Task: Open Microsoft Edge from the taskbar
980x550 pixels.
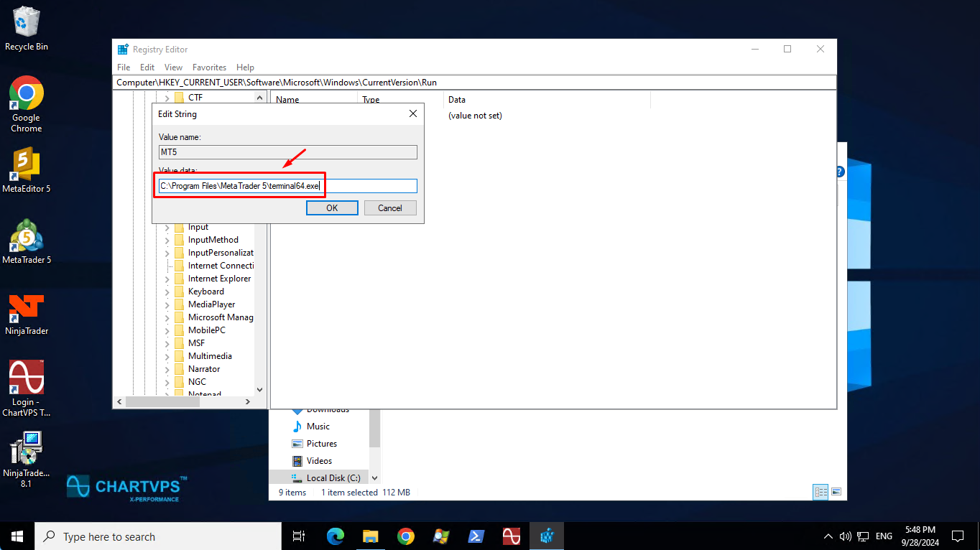Action: pos(335,536)
